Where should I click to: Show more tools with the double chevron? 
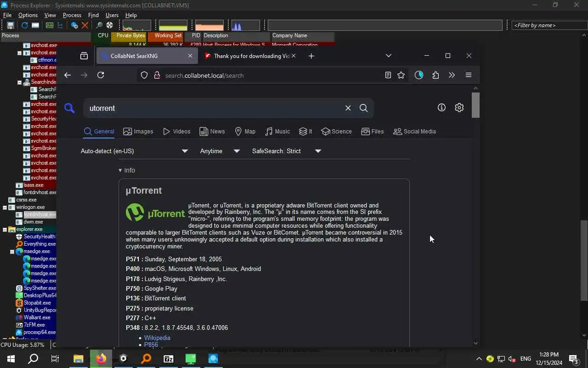point(452,75)
